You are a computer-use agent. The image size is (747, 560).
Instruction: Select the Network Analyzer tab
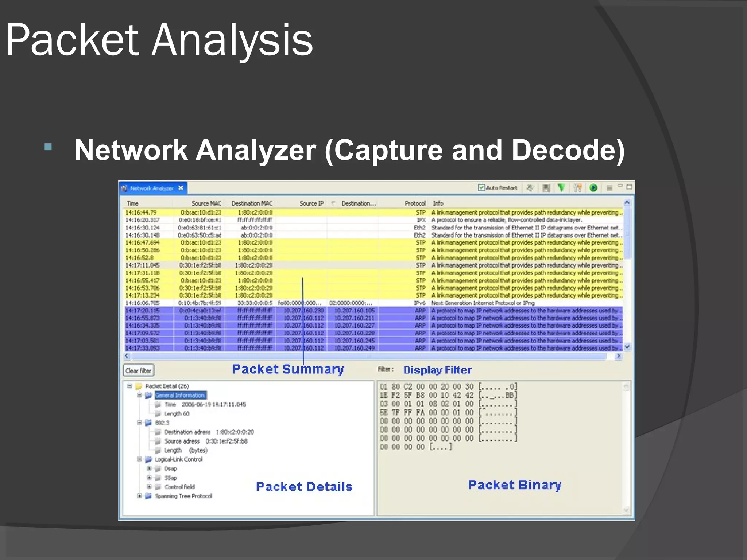pos(153,188)
